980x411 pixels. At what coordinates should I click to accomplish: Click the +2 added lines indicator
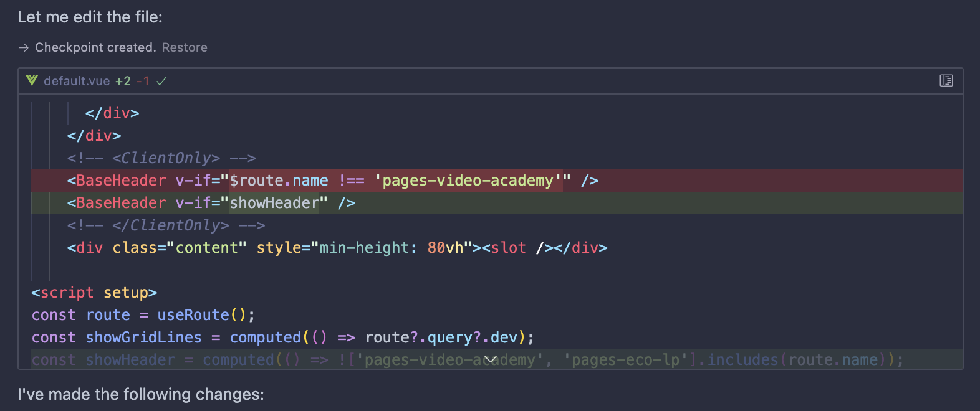(123, 81)
